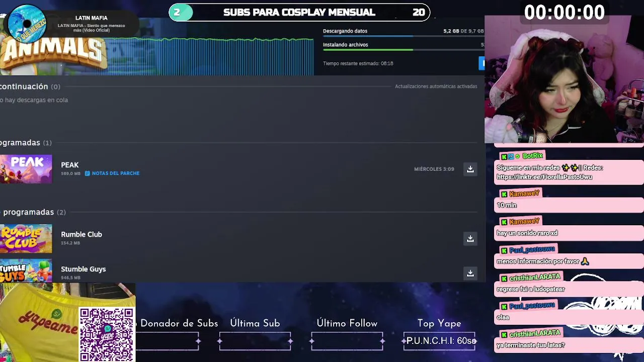Screen dimensions: 644x362
Task: Download the PEAK update now
Action: [470, 169]
